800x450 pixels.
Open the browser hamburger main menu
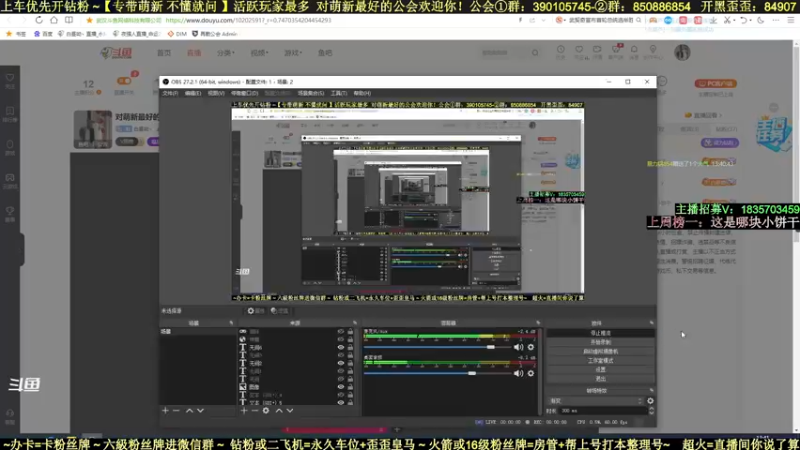click(x=791, y=20)
